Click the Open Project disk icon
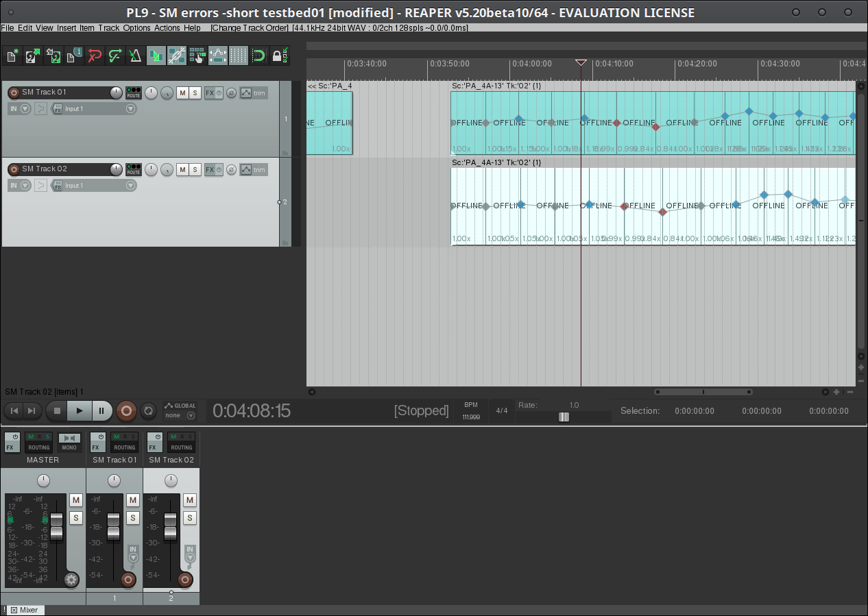Screen dimensions: 868x616 (x=33, y=56)
